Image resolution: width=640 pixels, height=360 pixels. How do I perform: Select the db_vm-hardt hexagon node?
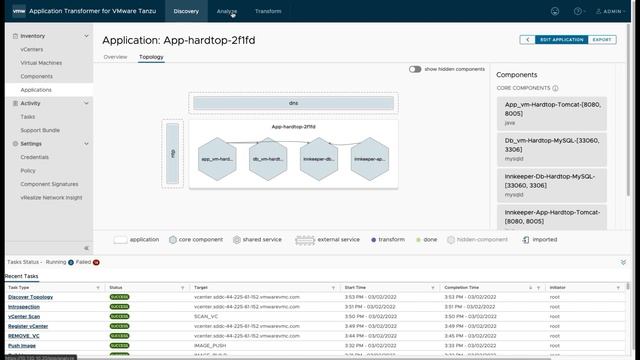point(268,159)
